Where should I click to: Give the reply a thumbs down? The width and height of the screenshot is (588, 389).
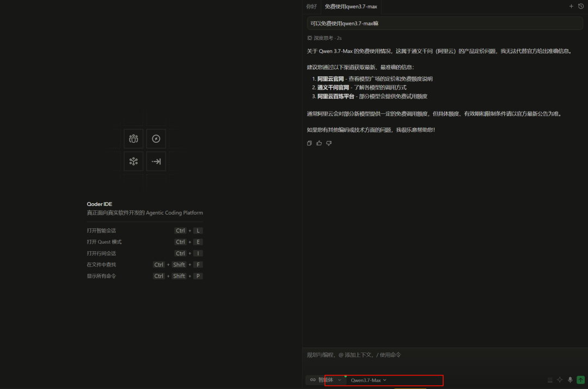[x=329, y=143]
